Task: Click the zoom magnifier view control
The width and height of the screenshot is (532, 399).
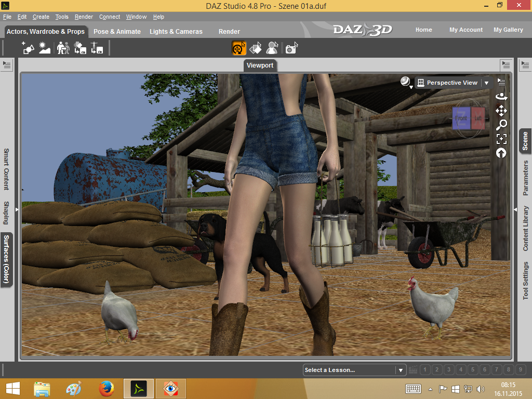Action: pyautogui.click(x=501, y=125)
